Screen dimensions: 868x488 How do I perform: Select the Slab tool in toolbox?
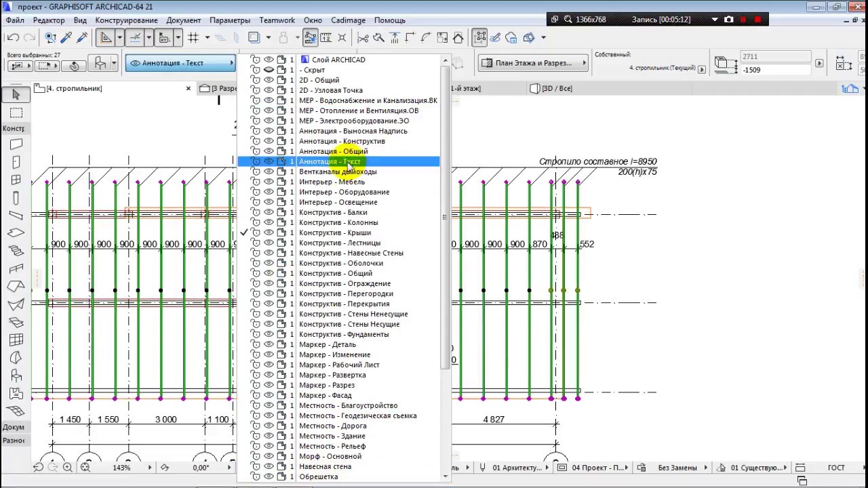click(x=16, y=233)
